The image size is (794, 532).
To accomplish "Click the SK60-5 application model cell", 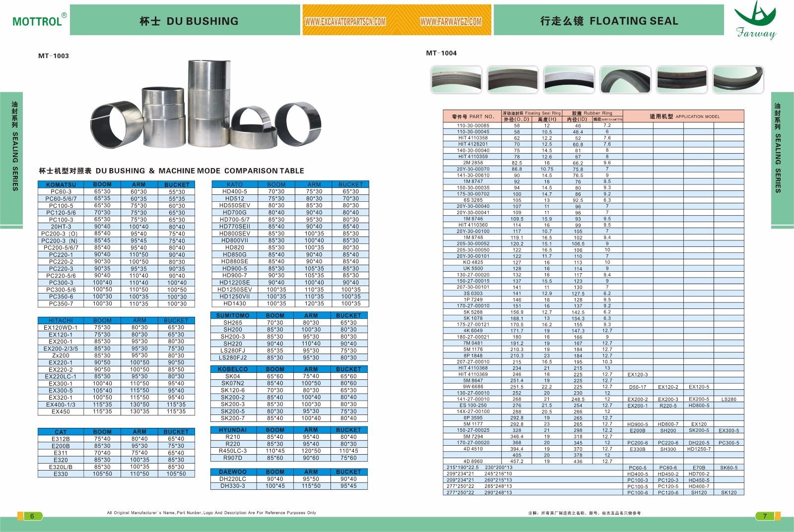I will (x=729, y=468).
